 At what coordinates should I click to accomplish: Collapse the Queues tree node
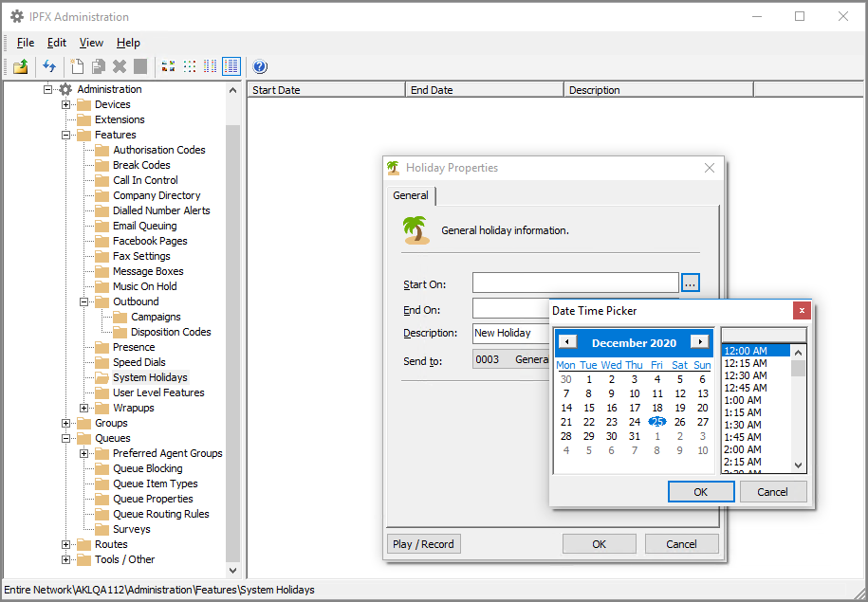tap(65, 438)
